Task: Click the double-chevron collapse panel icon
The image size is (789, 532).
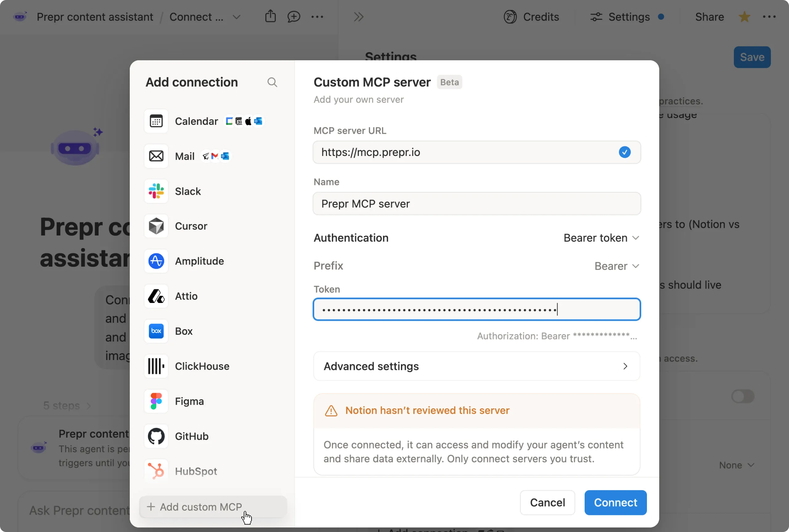Action: tap(358, 17)
